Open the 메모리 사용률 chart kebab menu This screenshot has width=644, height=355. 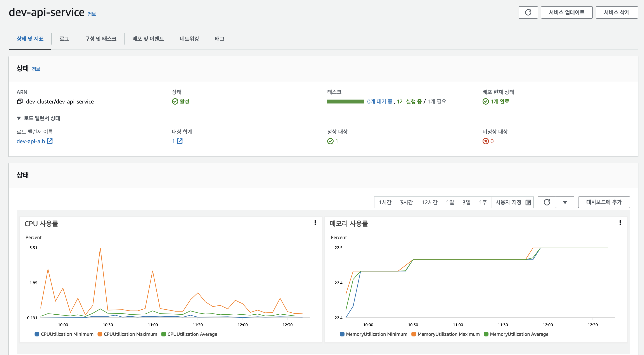coord(620,223)
